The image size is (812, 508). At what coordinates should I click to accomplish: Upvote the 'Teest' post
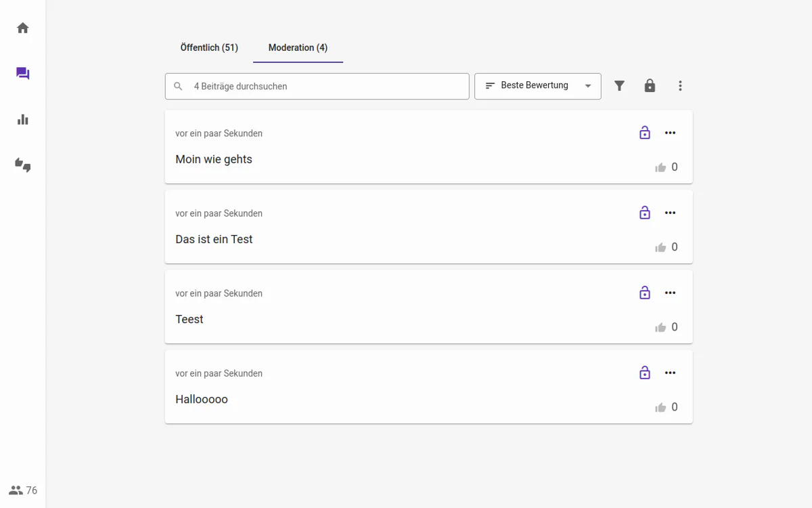pos(660,328)
